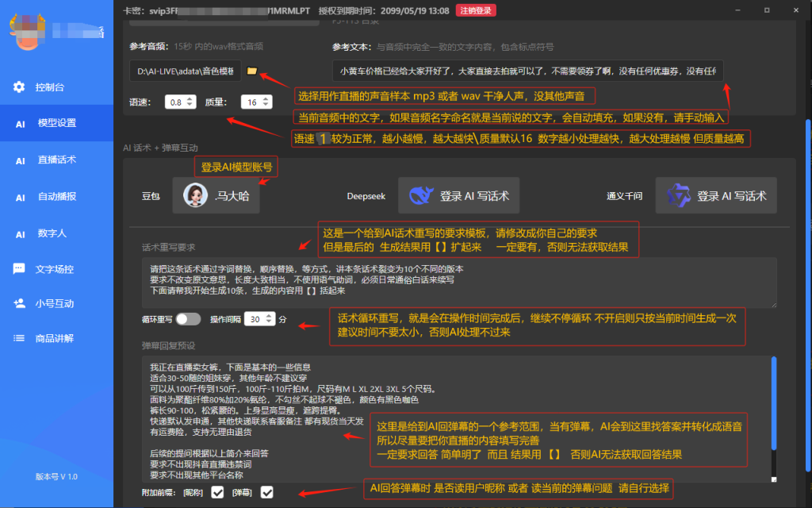The image size is (812, 508).
Task: Click the Deepseek whale logo
Action: click(421, 195)
